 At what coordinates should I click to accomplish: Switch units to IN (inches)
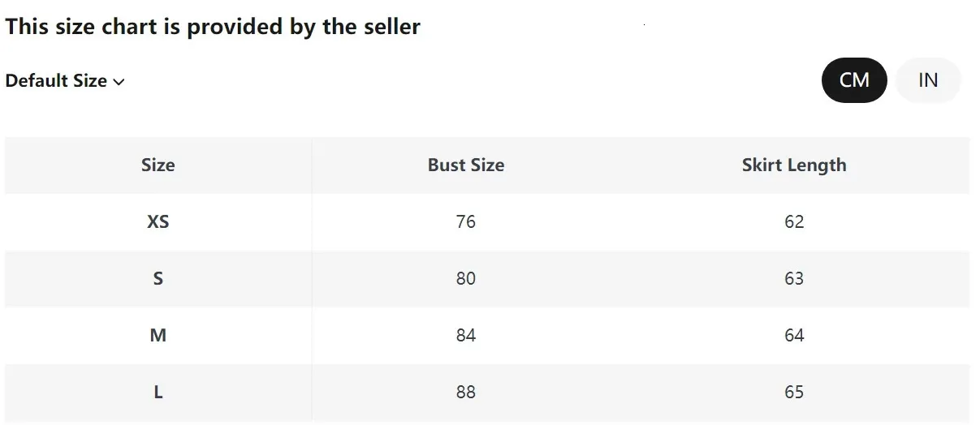tap(928, 80)
